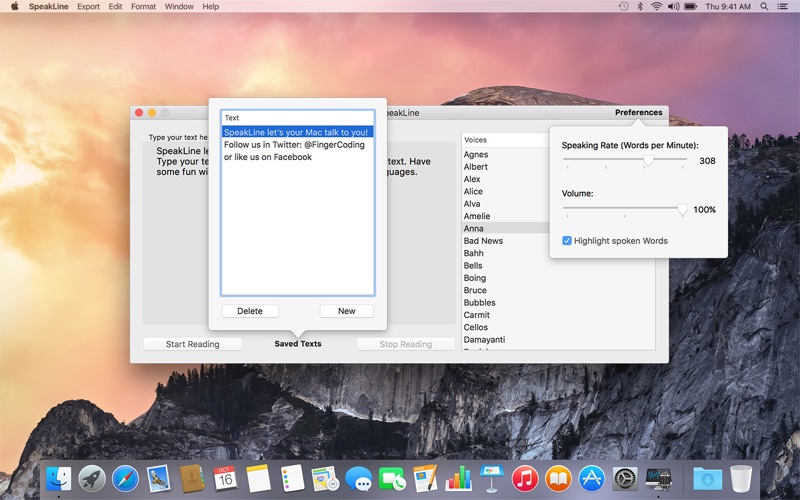The height and width of the screenshot is (500, 800).
Task: Click the Apple menu icon
Action: point(14,6)
